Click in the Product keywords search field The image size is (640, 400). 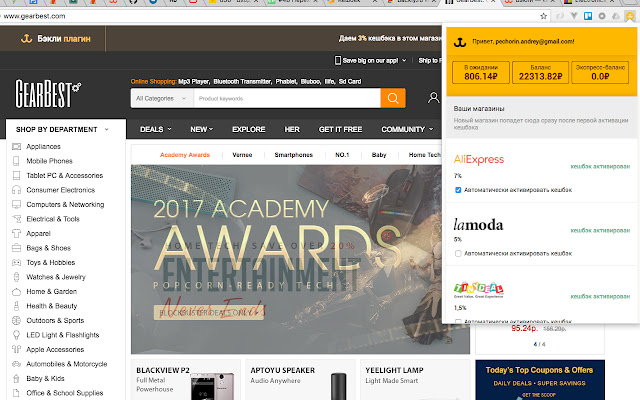pos(287,98)
